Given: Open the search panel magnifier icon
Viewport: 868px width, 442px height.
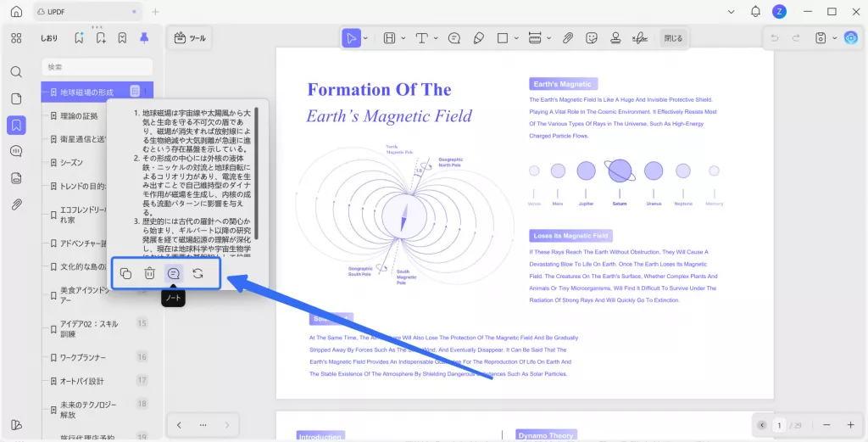Looking at the screenshot, I should (17, 72).
